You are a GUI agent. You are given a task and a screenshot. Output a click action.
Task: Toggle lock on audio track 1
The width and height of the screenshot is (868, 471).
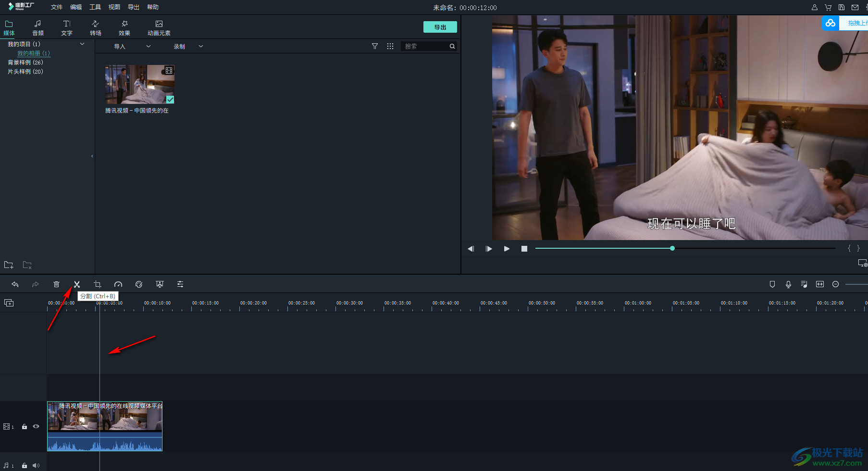point(25,465)
